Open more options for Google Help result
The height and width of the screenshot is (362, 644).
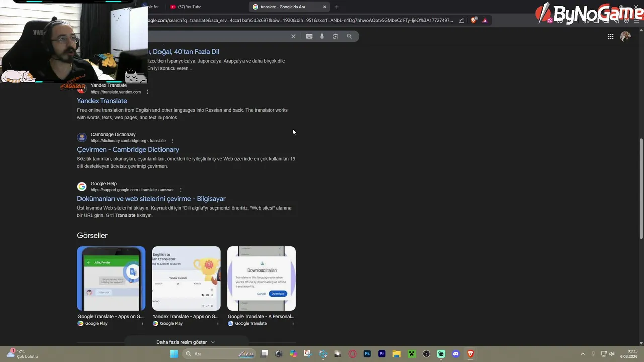(181, 190)
